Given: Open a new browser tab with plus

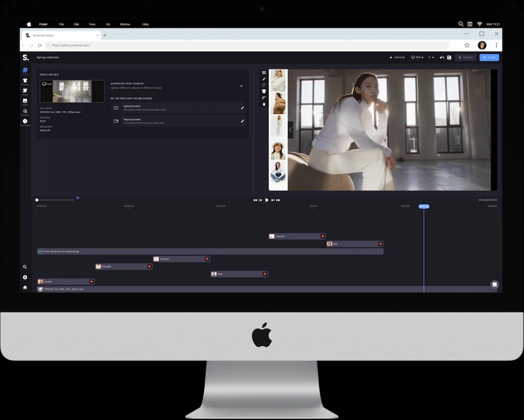Looking at the screenshot, I should 105,35.
